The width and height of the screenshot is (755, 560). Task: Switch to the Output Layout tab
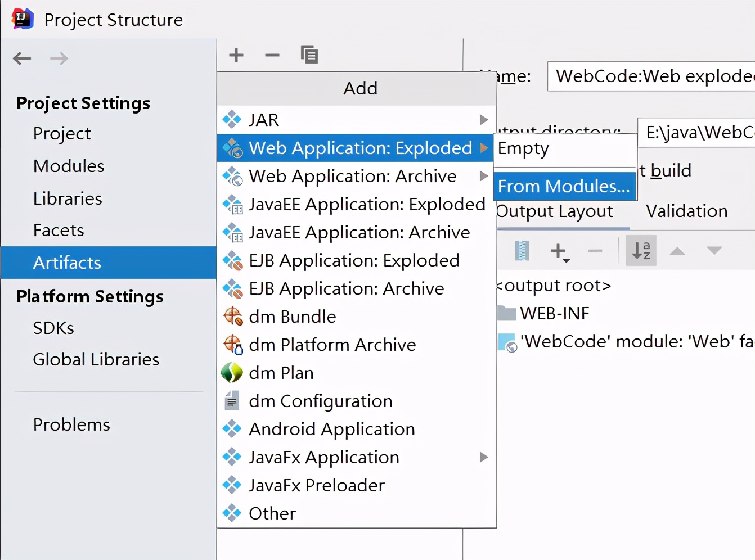pyautogui.click(x=555, y=211)
